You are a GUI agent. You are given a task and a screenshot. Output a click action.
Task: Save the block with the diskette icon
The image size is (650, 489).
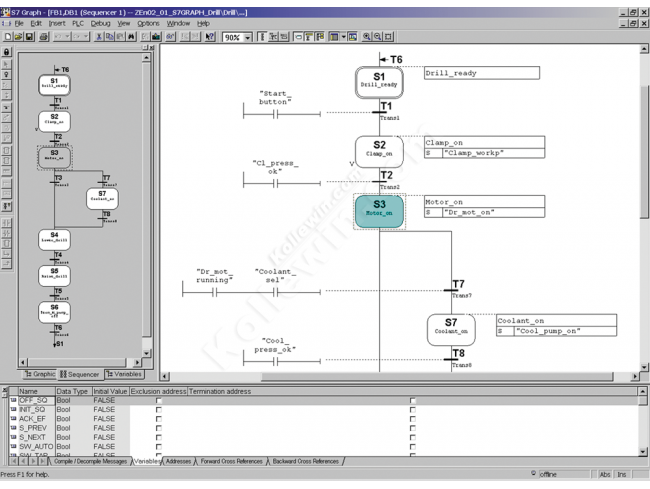point(32,36)
